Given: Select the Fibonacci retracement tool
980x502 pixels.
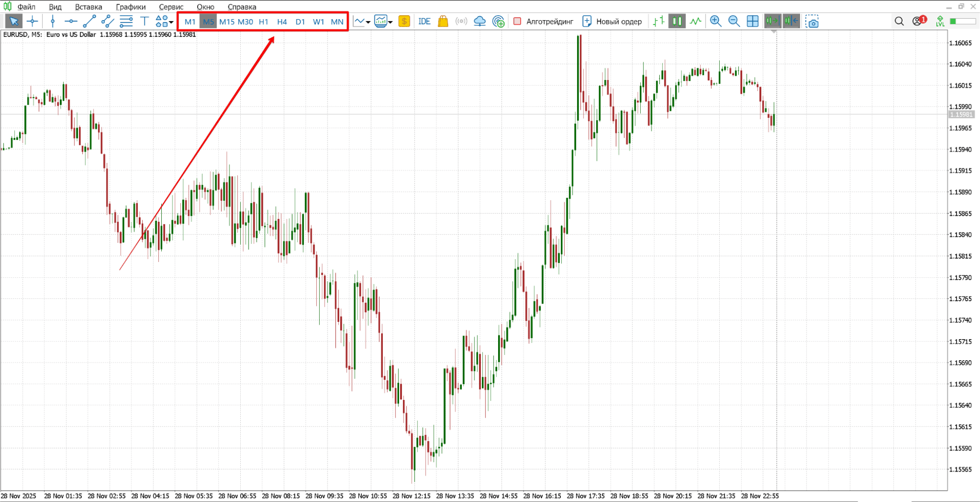Looking at the screenshot, I should [126, 21].
